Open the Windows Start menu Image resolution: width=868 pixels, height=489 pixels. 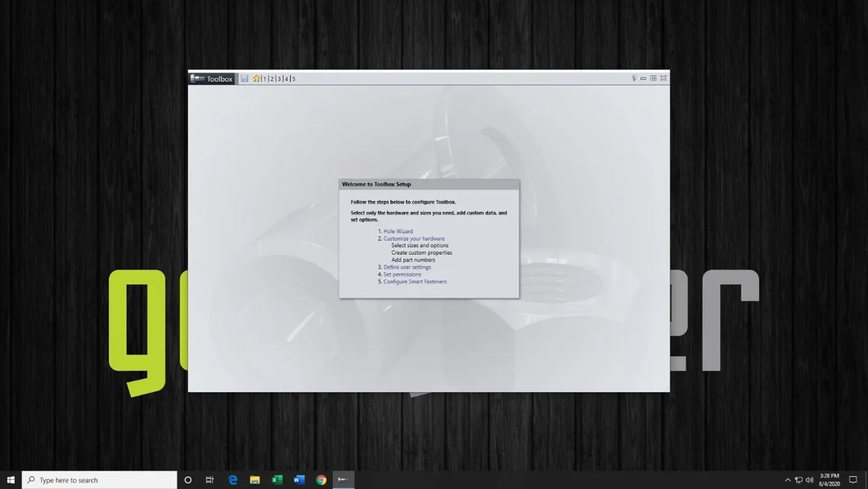pyautogui.click(x=10, y=480)
